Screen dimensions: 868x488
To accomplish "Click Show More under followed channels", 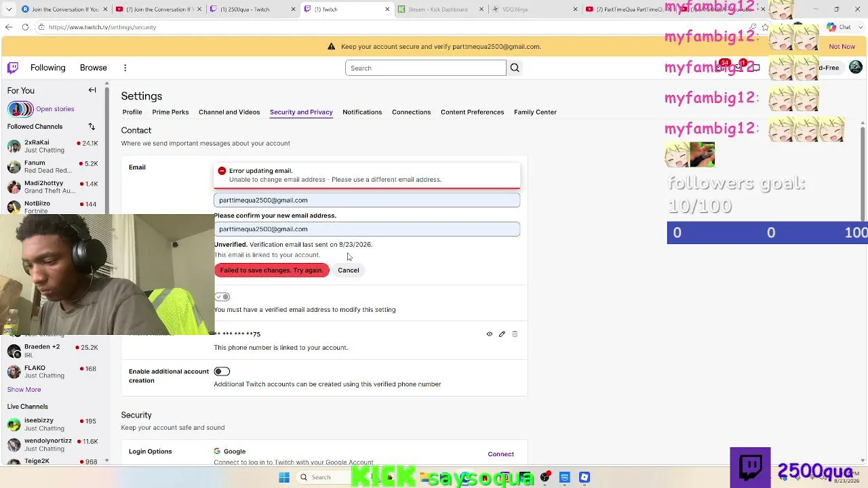I will pyautogui.click(x=24, y=390).
